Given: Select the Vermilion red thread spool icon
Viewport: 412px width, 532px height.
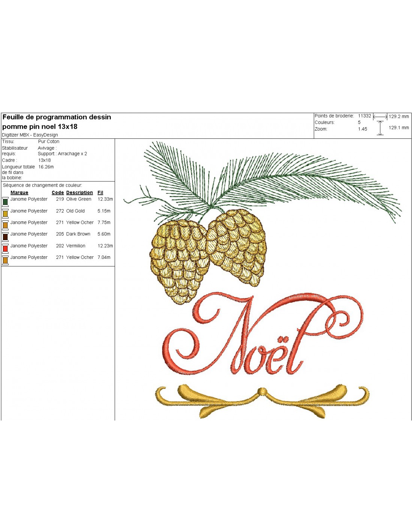Looking at the screenshot, I should coord(5,248).
